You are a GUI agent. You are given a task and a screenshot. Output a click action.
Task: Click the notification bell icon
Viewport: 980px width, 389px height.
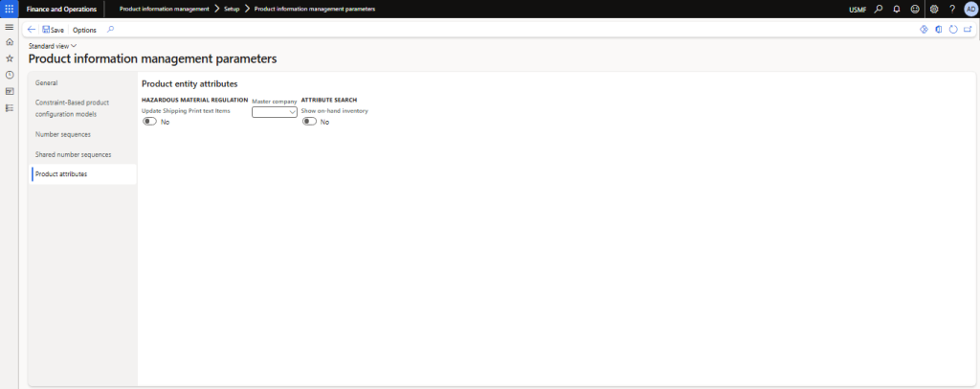[897, 9]
